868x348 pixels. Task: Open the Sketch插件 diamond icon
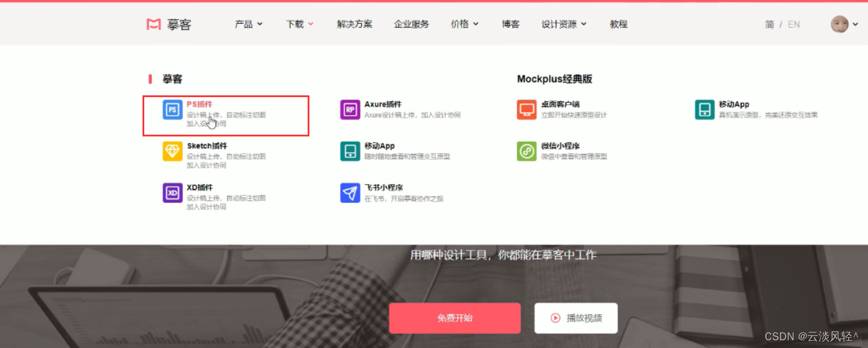click(172, 151)
